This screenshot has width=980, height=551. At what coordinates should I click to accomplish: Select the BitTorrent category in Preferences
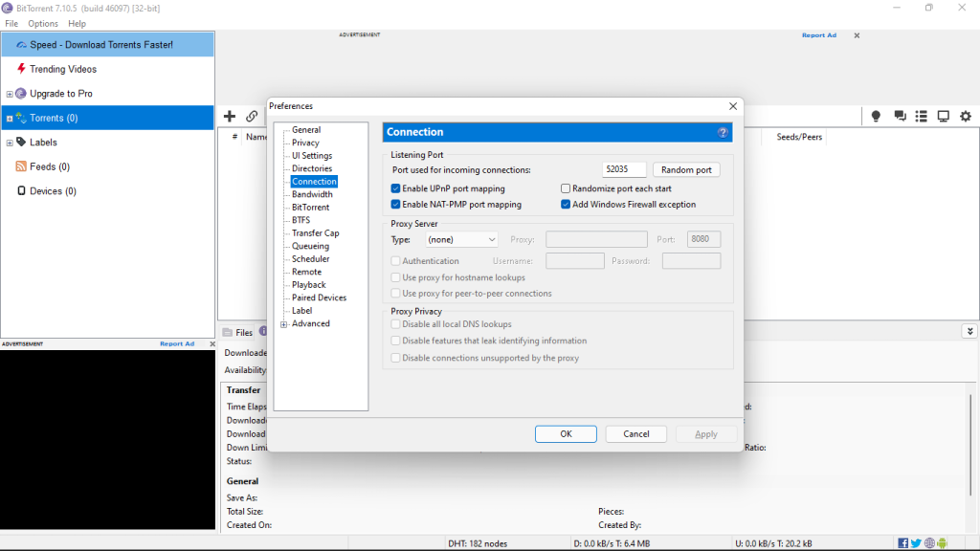click(310, 207)
